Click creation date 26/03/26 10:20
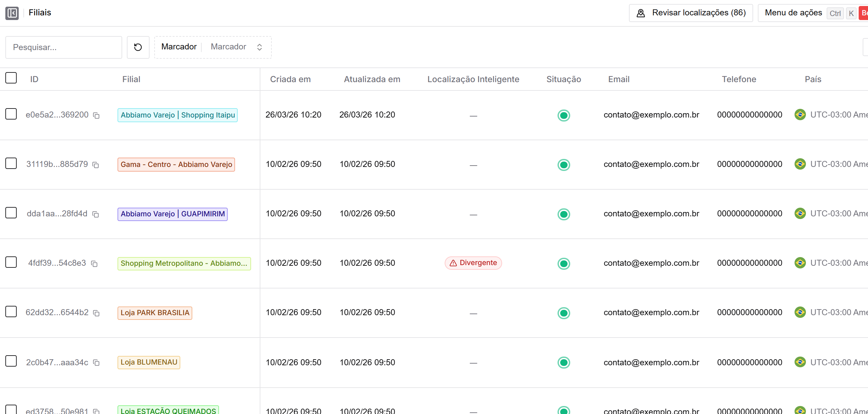Screen dimensions: 868x414 pyautogui.click(x=293, y=115)
